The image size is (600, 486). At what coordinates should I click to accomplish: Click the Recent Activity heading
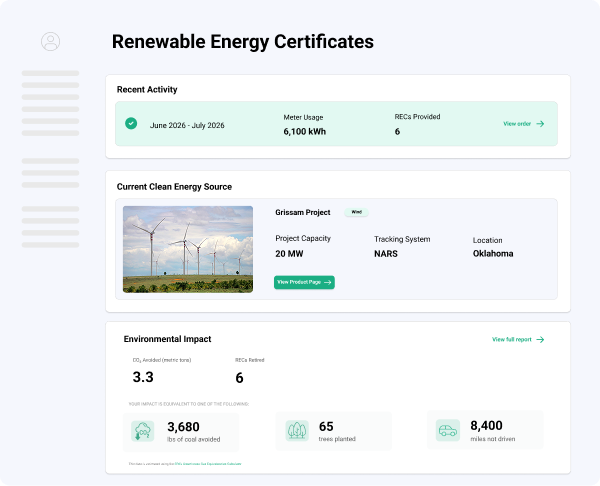147,90
